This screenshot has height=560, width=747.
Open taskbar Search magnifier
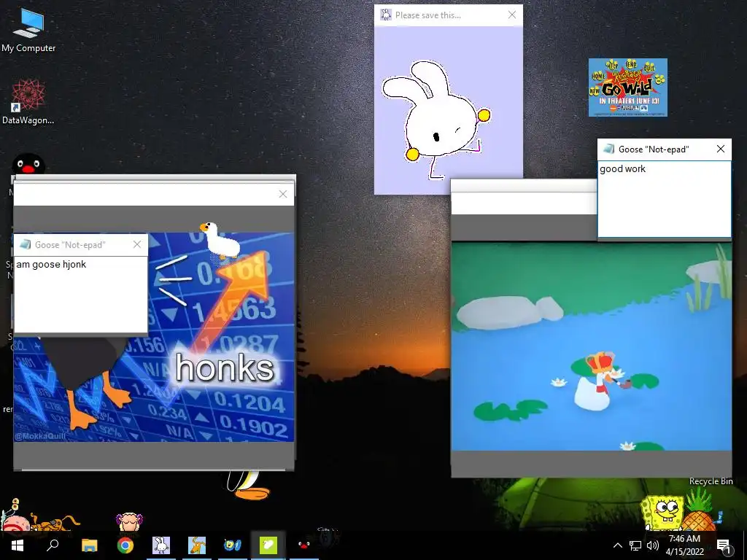(53, 545)
